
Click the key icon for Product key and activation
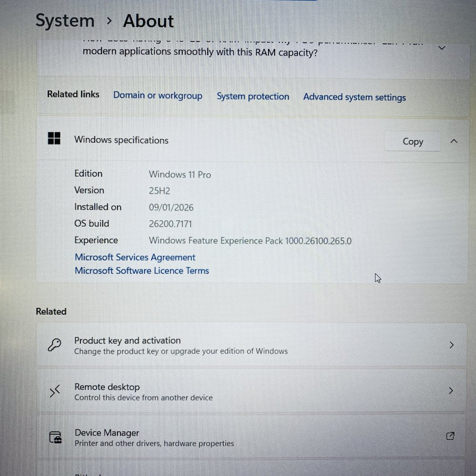[55, 345]
